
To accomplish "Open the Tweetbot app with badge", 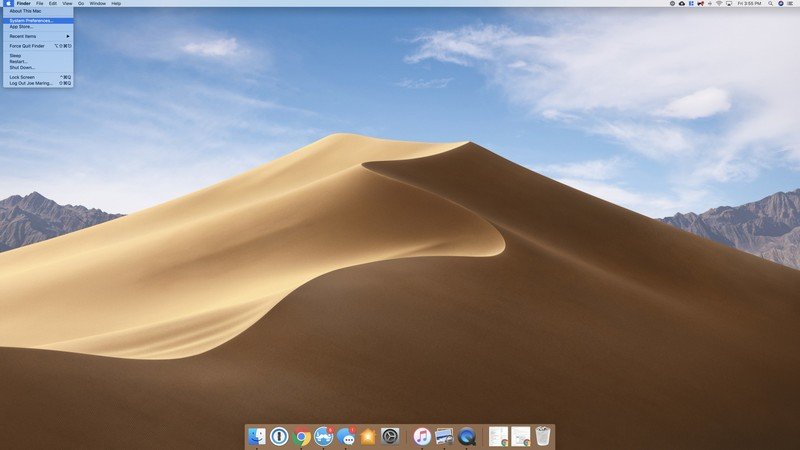I will 323,437.
